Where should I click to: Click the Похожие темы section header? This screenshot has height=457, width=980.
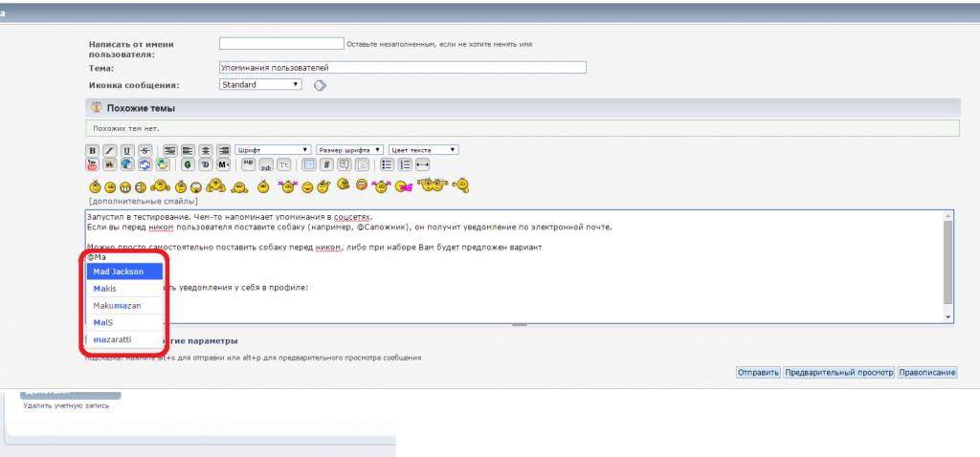click(x=523, y=108)
